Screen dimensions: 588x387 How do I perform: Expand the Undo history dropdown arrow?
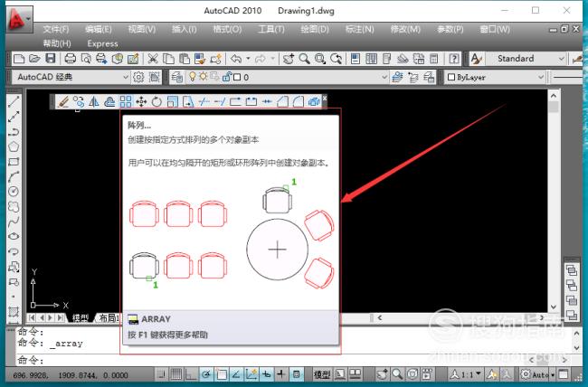tap(248, 59)
